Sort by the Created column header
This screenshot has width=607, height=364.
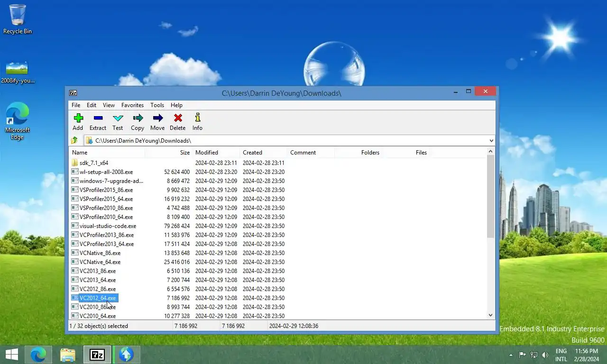tap(263, 153)
